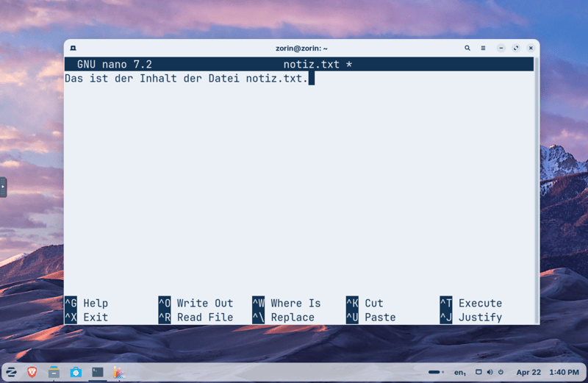
Task: Open the terminal search icon
Action: coord(467,48)
